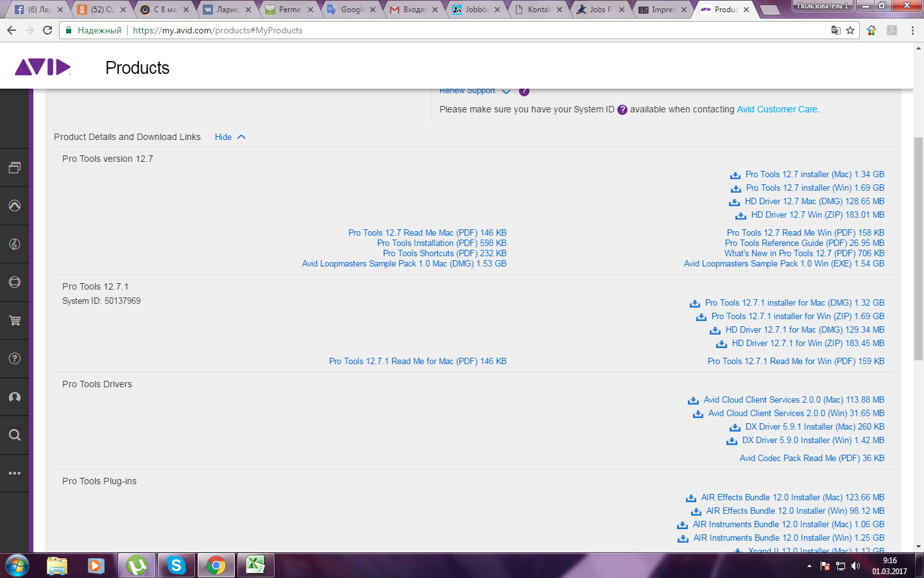The image size is (924, 578).
Task: Open the Avid Customer Care link
Action: coord(777,109)
